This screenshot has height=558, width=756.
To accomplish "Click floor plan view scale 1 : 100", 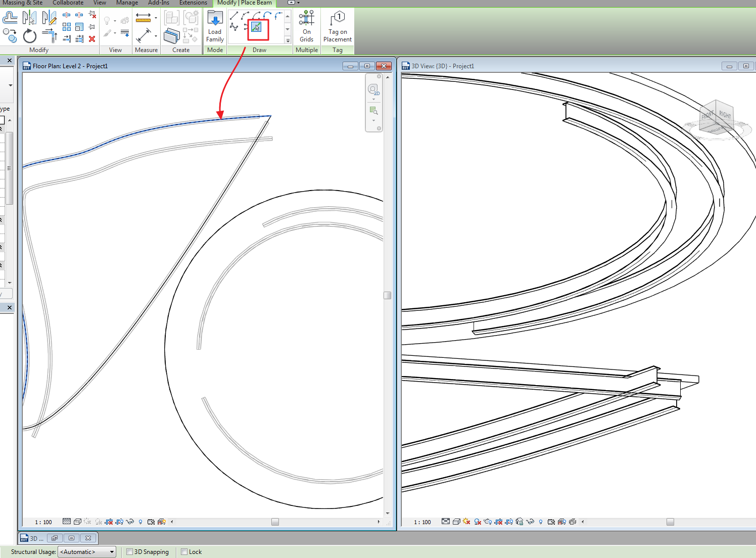I will [x=43, y=522].
